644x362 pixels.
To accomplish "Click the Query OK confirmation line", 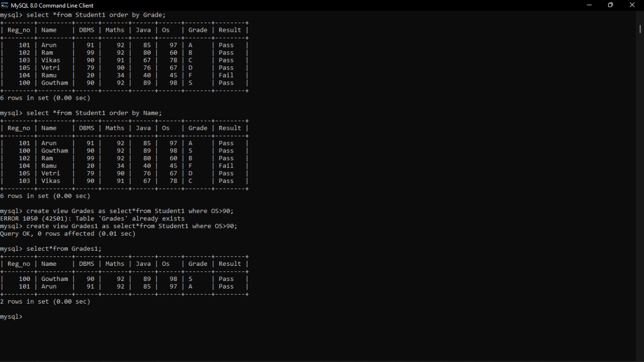I will [x=67, y=233].
